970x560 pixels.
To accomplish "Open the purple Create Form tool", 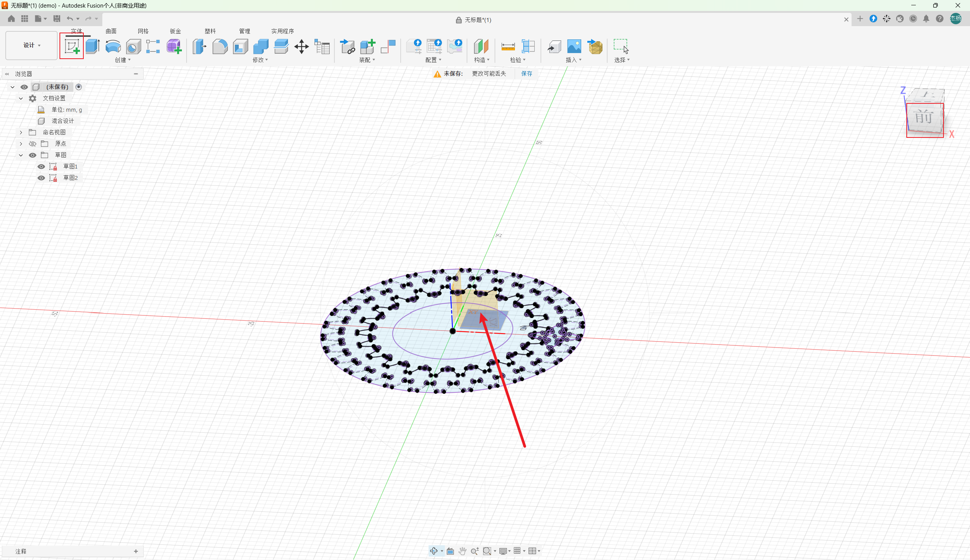I will [x=174, y=47].
